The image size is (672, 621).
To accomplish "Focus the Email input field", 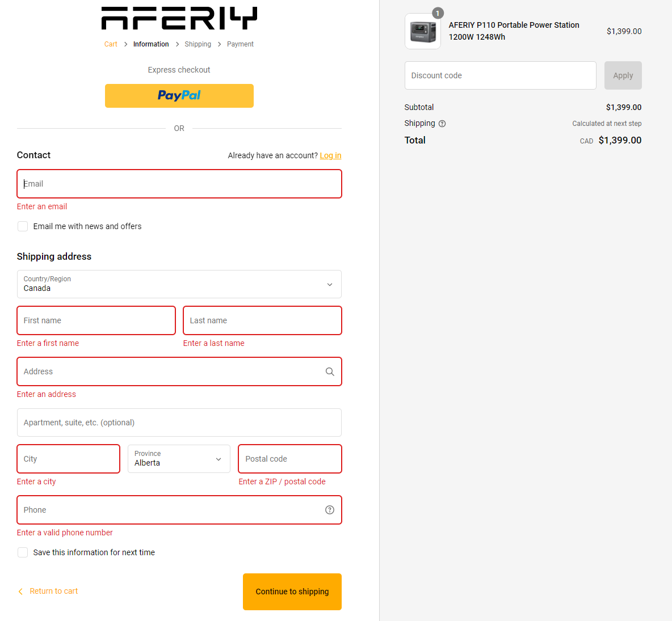I will [179, 184].
